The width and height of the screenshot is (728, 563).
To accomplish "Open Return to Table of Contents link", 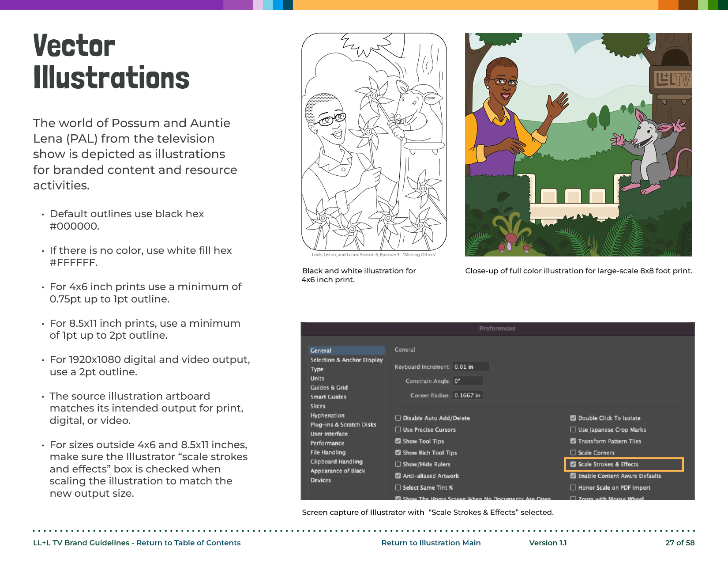I will click(188, 543).
